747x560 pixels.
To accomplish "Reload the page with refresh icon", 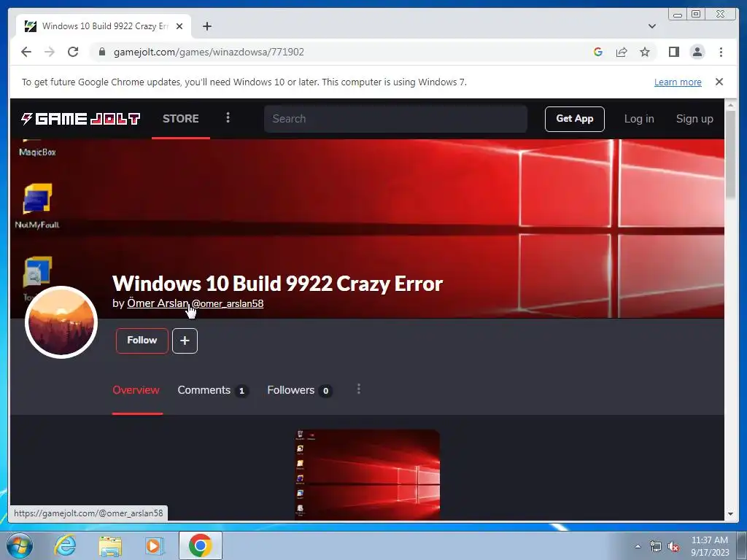I will [73, 52].
